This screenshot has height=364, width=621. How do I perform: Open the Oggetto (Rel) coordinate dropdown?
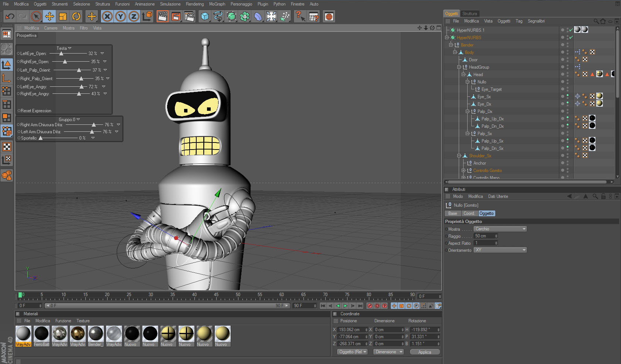click(352, 352)
